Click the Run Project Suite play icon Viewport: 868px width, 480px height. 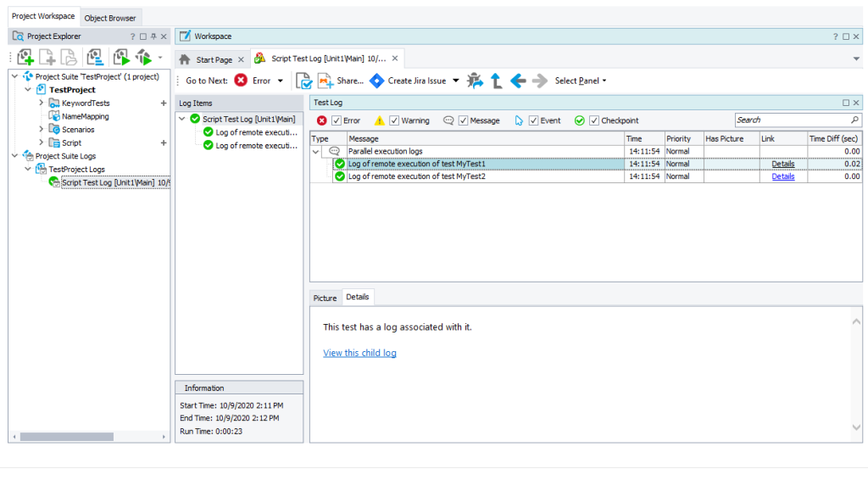click(143, 57)
